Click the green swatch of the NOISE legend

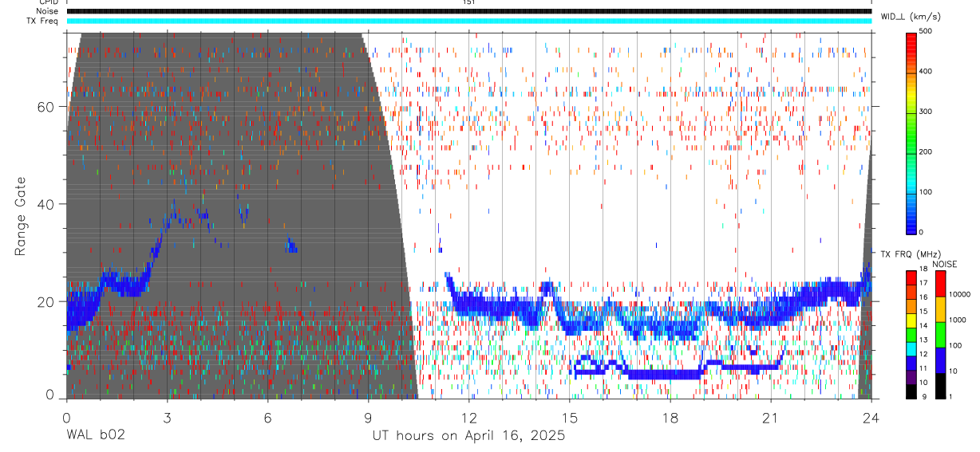(x=941, y=334)
